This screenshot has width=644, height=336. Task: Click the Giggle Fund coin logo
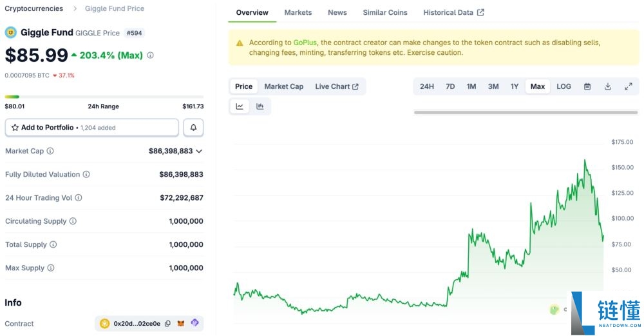pos(11,32)
